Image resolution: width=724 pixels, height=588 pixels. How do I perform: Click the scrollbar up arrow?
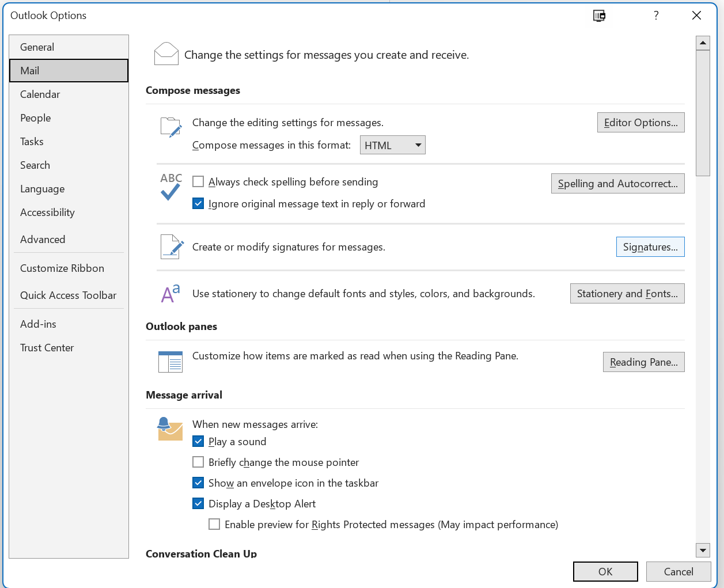point(703,43)
